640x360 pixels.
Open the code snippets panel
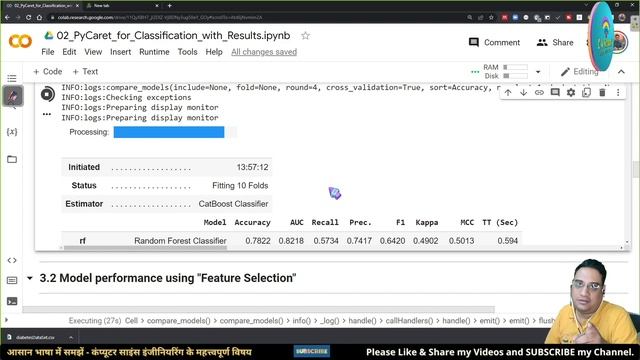[x=12, y=260]
